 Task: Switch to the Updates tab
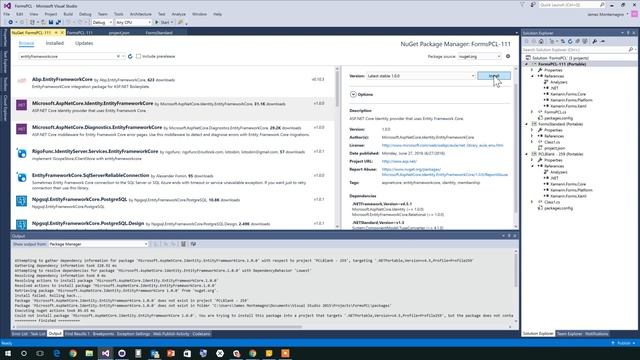(x=84, y=43)
